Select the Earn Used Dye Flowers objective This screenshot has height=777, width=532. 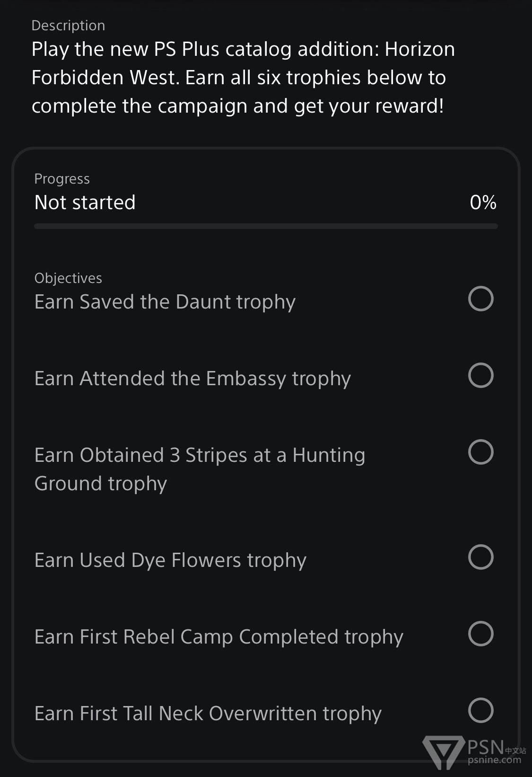click(x=170, y=560)
